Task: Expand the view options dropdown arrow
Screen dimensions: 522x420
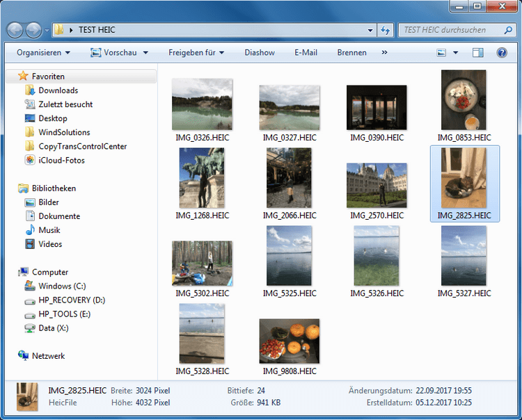Action: point(456,53)
